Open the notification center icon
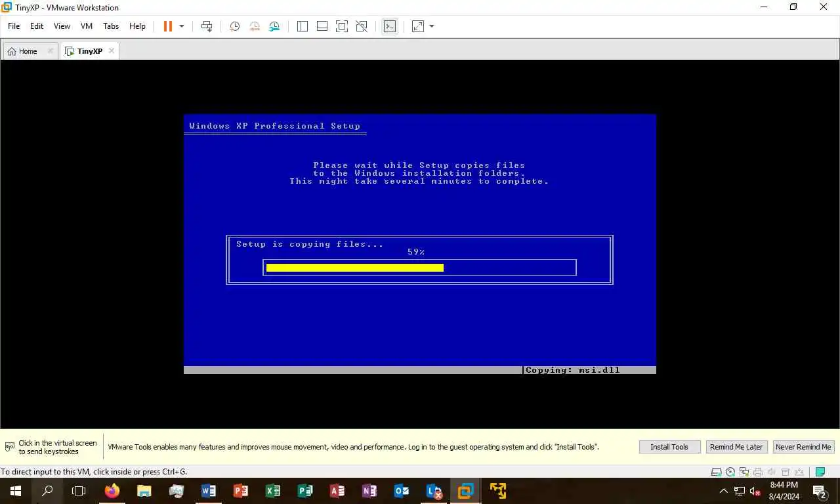840x504 pixels. tap(820, 491)
